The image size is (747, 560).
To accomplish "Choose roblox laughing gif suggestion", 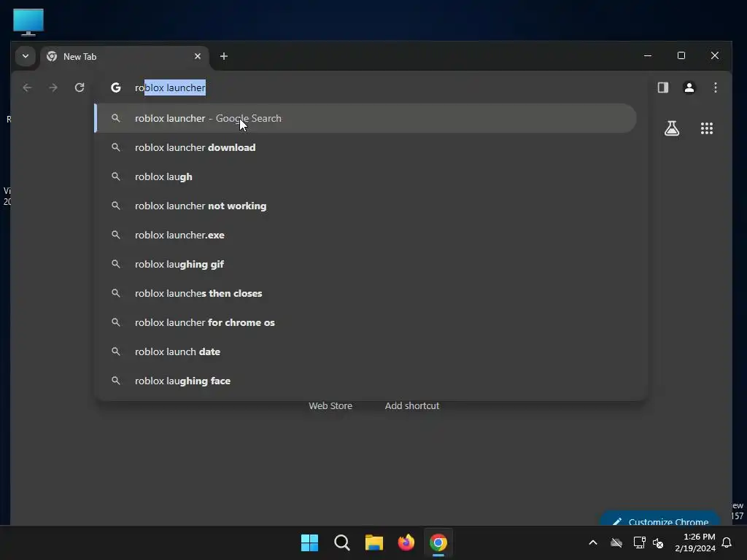I will pyautogui.click(x=365, y=264).
